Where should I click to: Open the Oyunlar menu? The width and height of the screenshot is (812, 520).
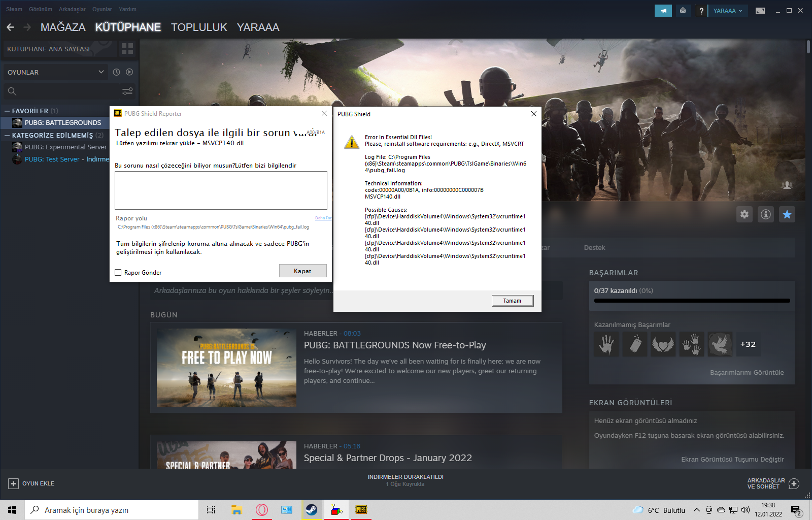[x=102, y=9]
